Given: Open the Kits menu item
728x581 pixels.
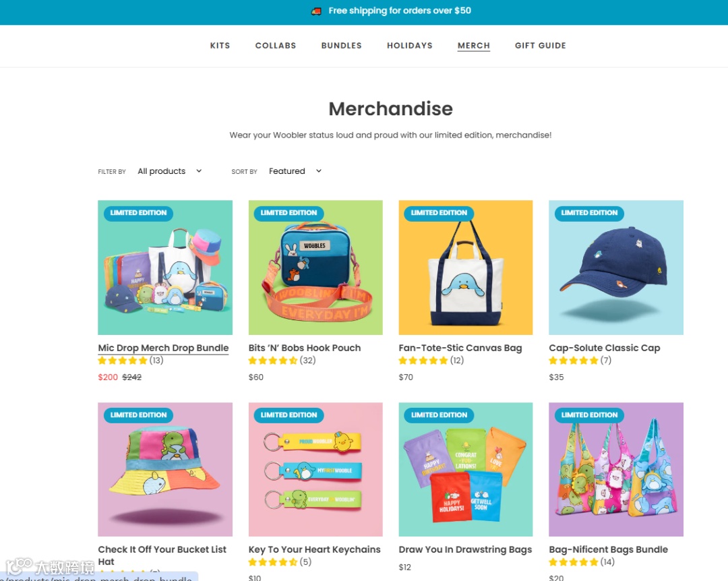Looking at the screenshot, I should click(x=220, y=46).
